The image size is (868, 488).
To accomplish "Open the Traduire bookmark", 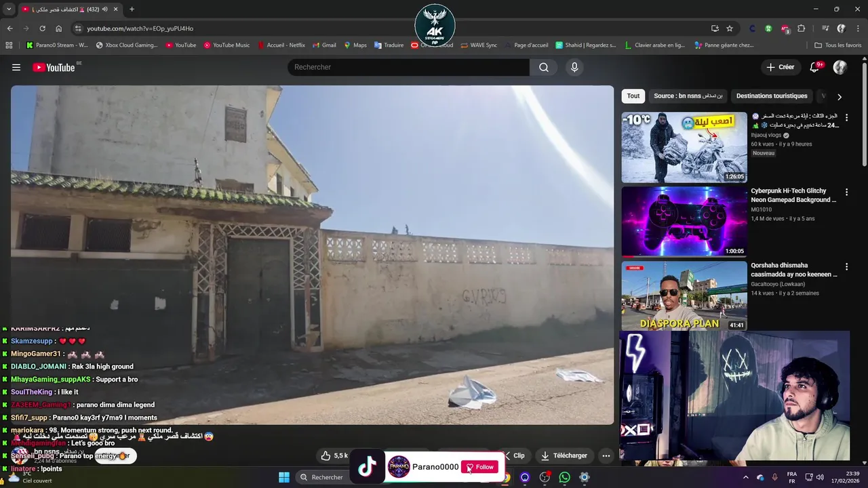I will coord(389,45).
